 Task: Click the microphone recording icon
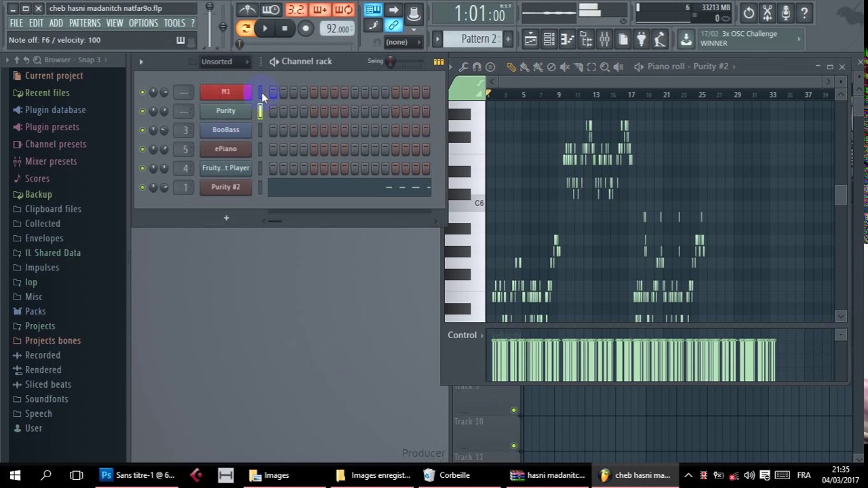pyautogui.click(x=785, y=13)
